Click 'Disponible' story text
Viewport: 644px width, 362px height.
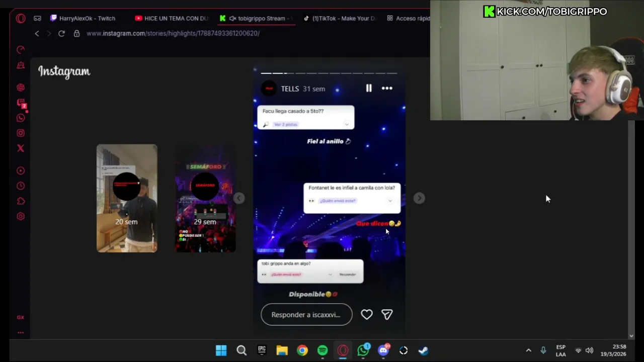pos(313,294)
